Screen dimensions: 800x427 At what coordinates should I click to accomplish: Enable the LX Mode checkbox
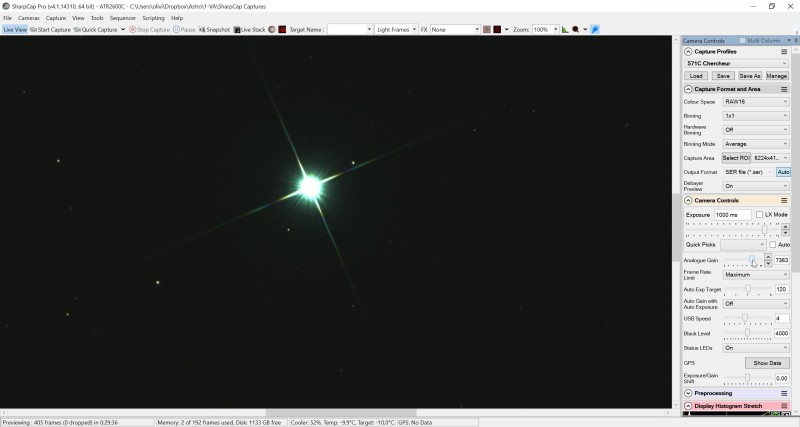(759, 214)
